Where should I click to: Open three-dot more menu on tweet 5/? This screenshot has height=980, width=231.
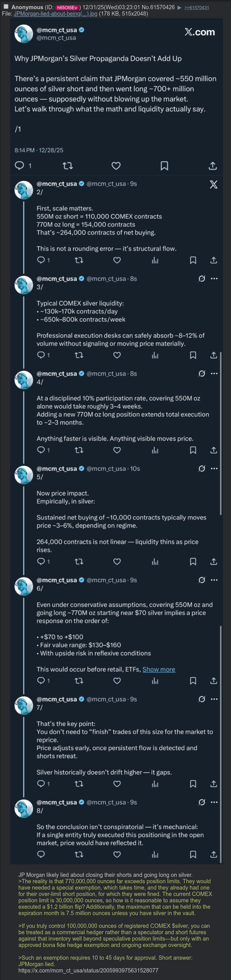pos(214,468)
